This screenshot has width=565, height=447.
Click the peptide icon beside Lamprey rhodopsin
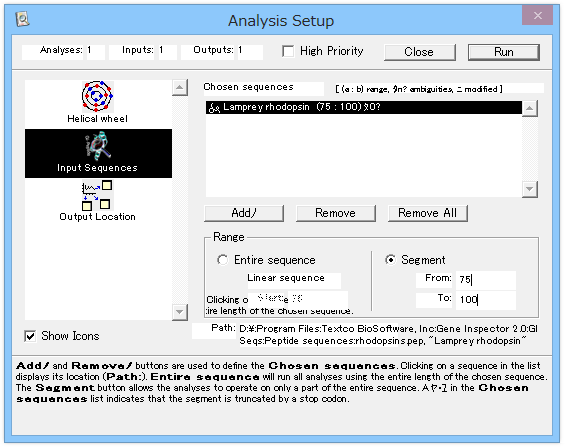pyautogui.click(x=214, y=108)
